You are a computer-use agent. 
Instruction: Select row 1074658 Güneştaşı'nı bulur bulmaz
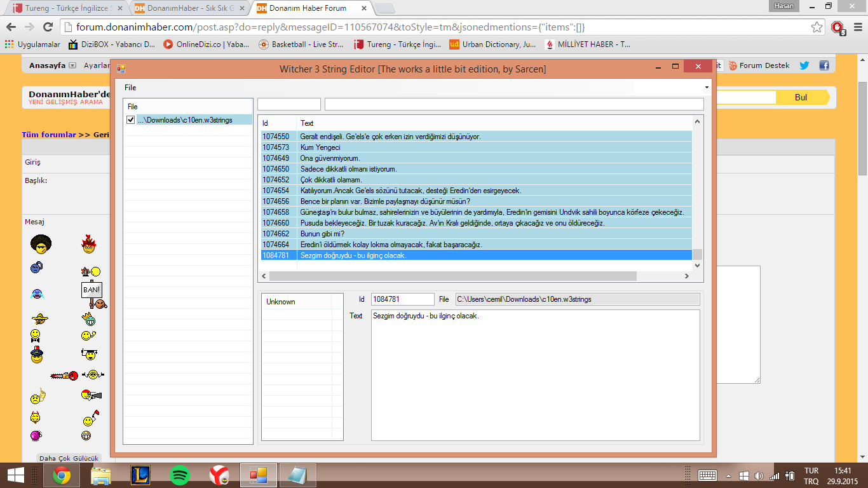[476, 212]
